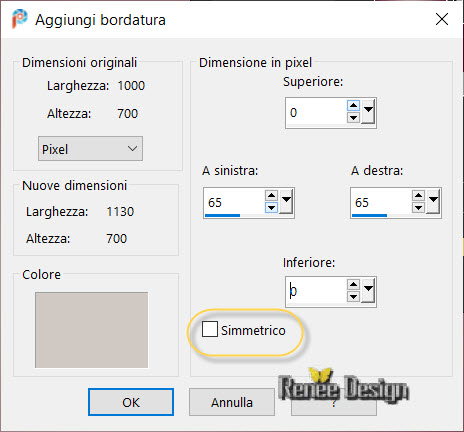Decrease the Superiore value with down arrow
The height and width of the screenshot is (432, 464).
pyautogui.click(x=353, y=118)
